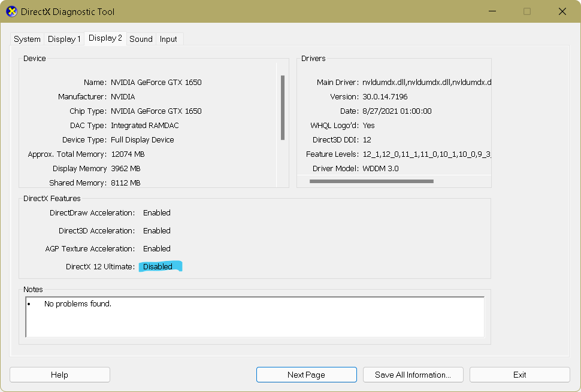Click the '8112 MB' shared memory value

(x=126, y=183)
